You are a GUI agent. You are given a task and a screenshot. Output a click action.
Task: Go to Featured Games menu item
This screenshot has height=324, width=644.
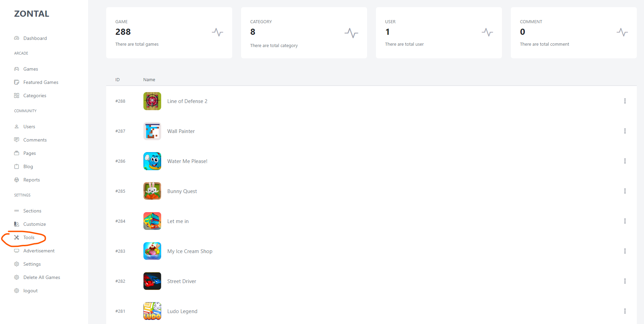pyautogui.click(x=41, y=82)
